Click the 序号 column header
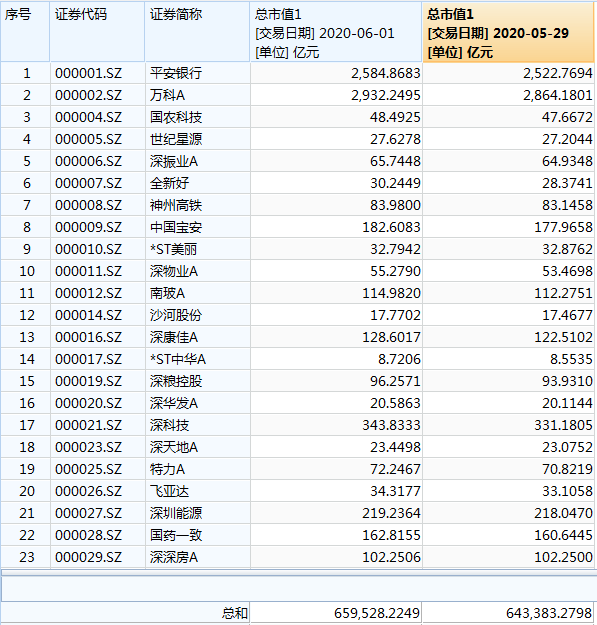 (x=25, y=31)
